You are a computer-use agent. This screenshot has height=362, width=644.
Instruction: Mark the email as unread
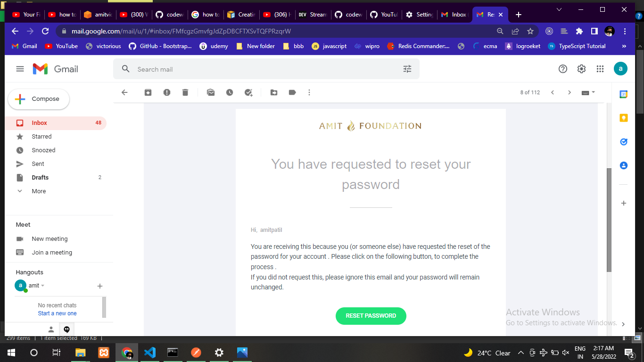point(210,92)
